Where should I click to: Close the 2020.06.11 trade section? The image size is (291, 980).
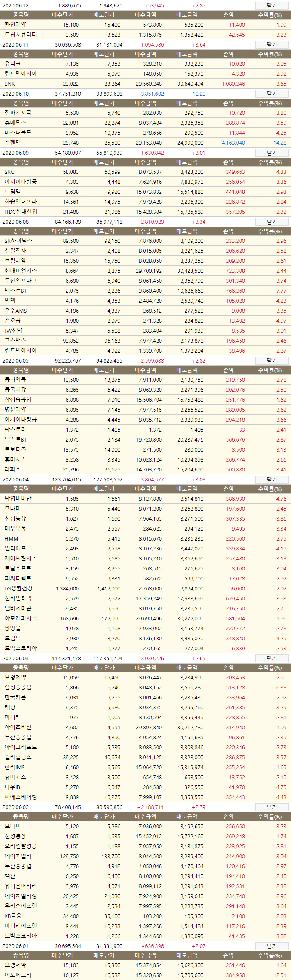pos(271,44)
